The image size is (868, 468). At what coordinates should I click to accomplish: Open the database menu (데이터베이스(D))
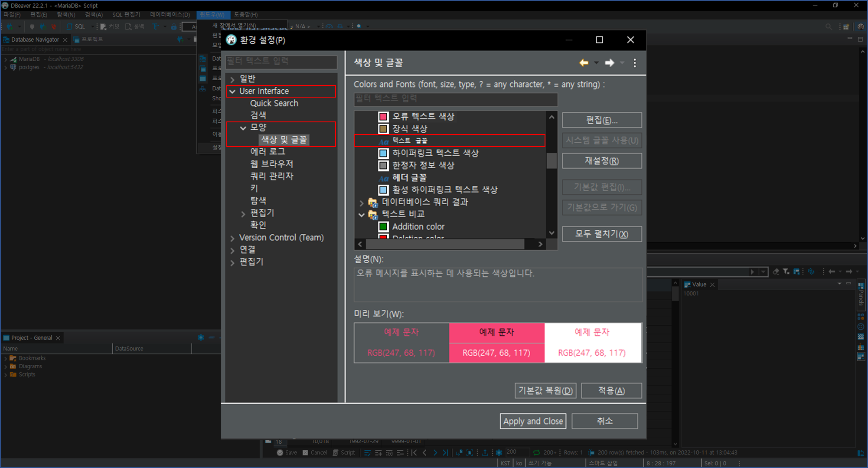(x=170, y=15)
